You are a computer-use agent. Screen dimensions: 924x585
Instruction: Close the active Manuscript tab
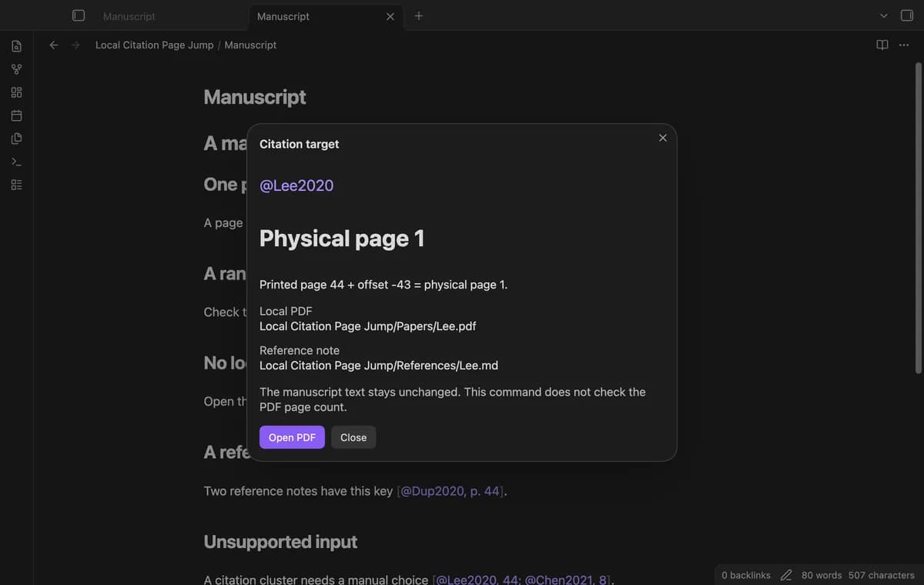(x=390, y=16)
